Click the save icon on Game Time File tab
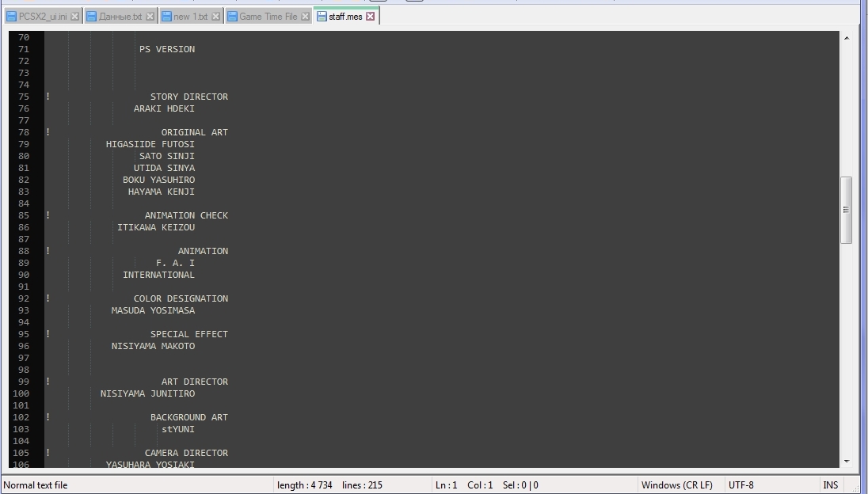This screenshot has height=494, width=868. point(232,17)
